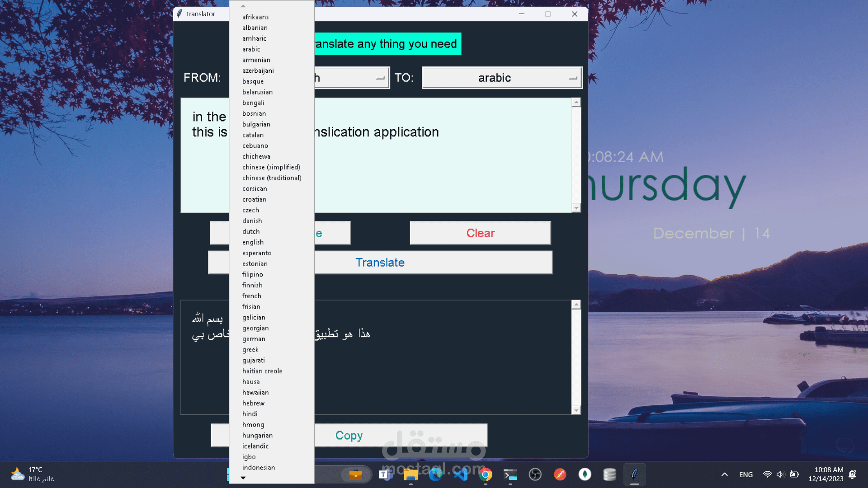Click the translator feather icon in taskbar
This screenshot has width=868, height=488.
point(635,474)
